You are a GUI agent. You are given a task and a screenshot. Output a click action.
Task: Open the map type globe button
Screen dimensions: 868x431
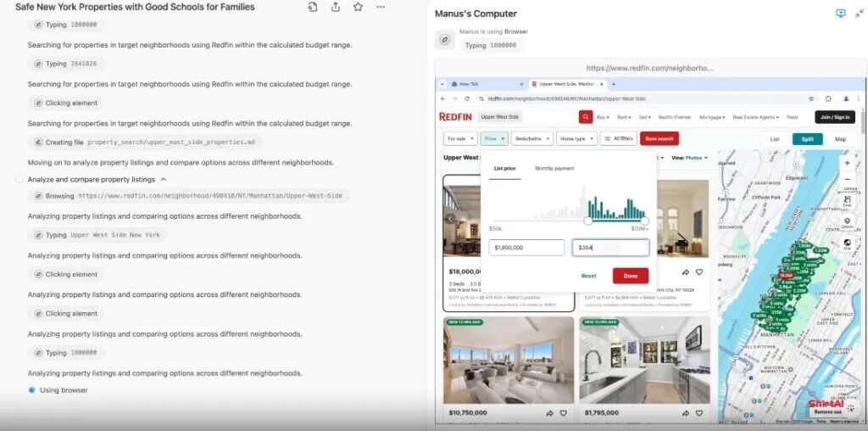[847, 243]
